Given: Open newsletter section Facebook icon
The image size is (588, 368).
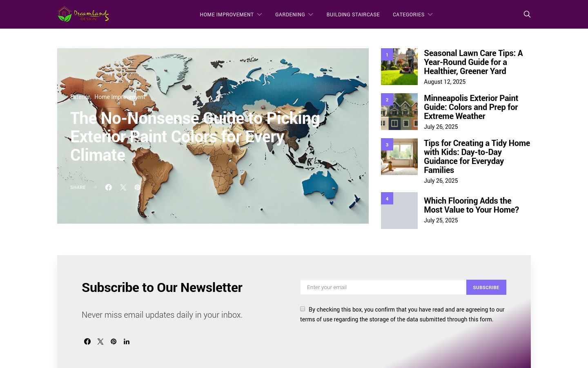Looking at the screenshot, I should (87, 341).
